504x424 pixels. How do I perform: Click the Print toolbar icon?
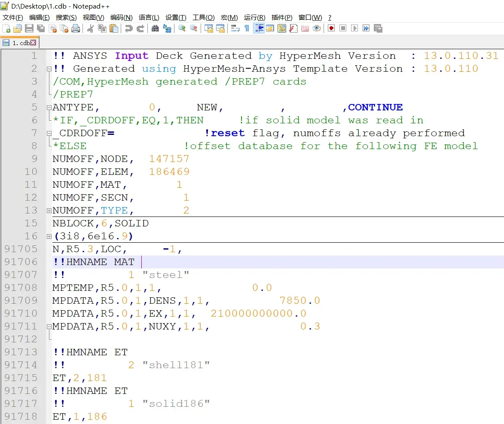[76, 29]
